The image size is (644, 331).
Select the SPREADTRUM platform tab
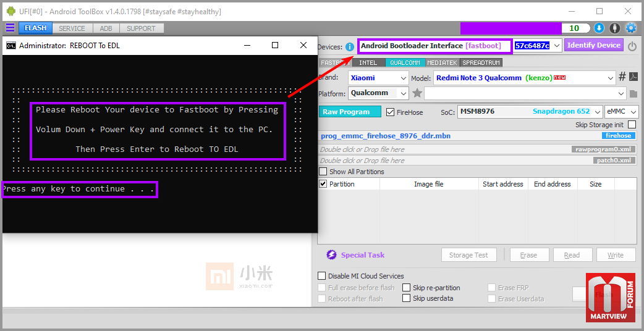click(481, 63)
